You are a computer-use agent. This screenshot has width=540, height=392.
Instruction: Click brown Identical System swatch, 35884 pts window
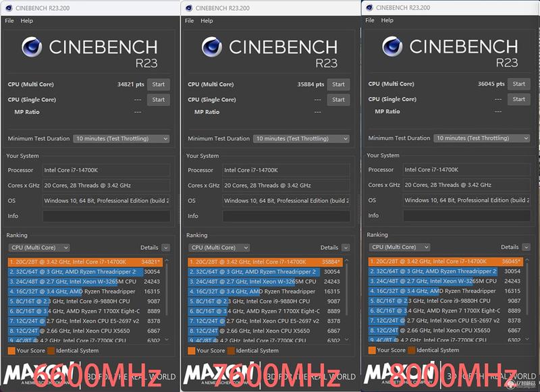231,351
